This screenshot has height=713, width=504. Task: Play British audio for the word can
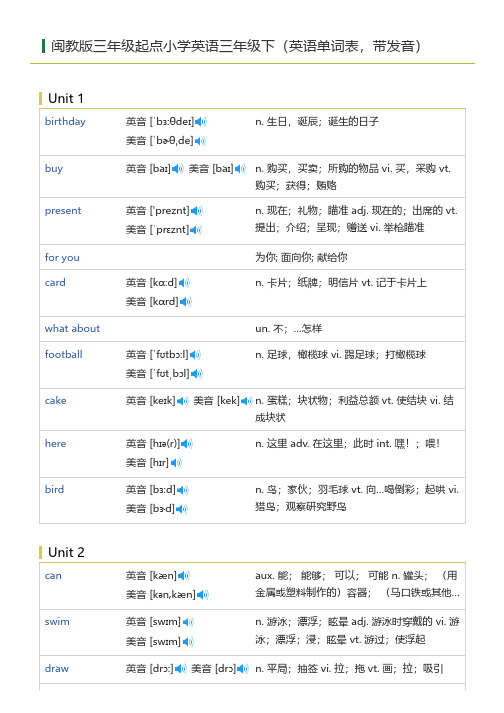click(x=183, y=576)
